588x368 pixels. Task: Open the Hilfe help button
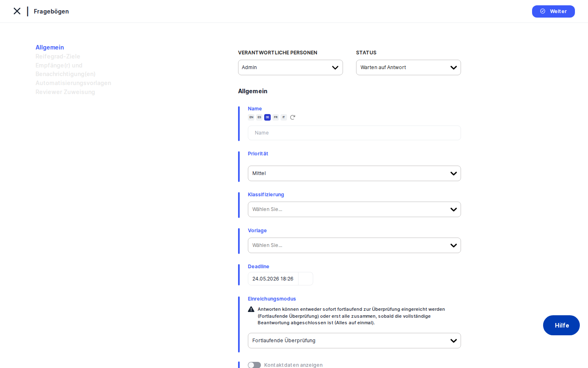point(561,325)
